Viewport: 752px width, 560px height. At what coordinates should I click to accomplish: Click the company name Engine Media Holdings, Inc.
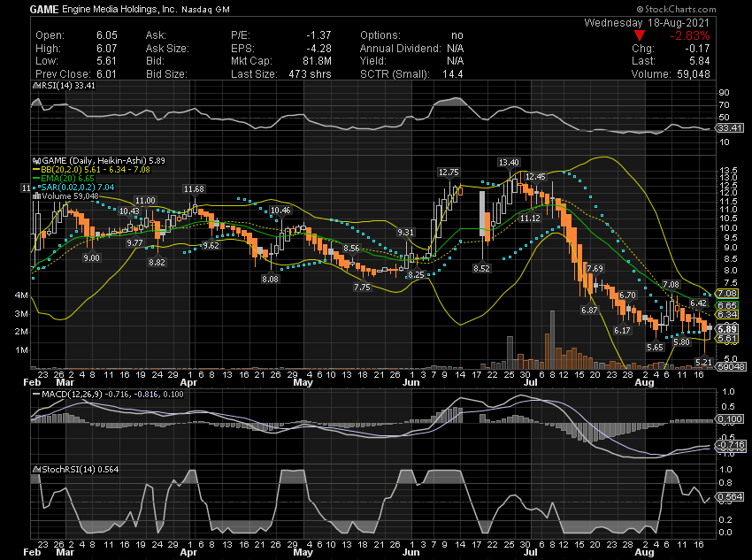coord(119,9)
